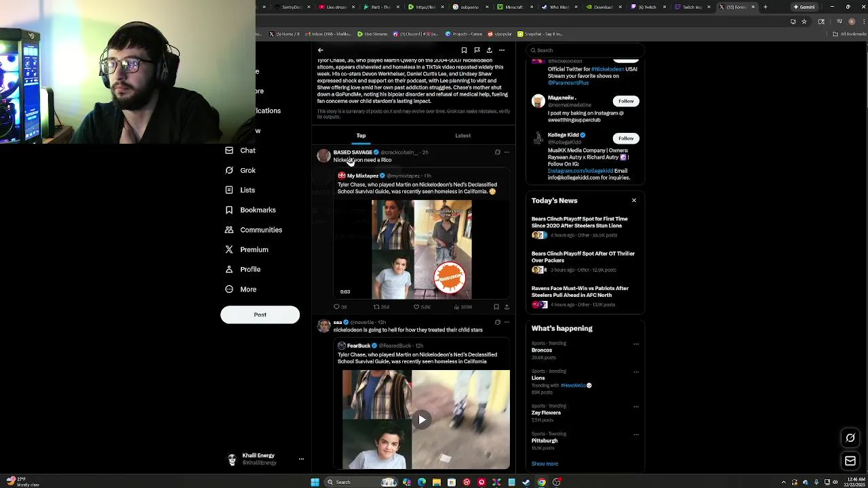Open the Chat sidebar item
Image resolution: width=868 pixels, height=488 pixels.
[241, 150]
